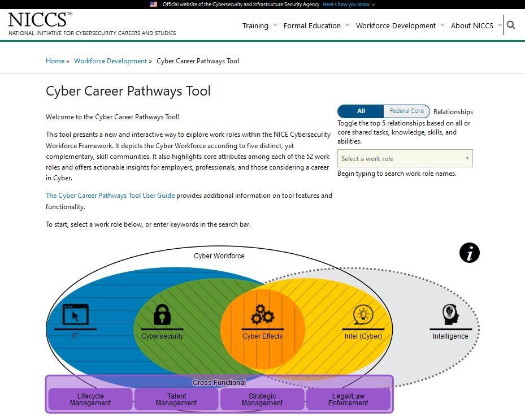The width and height of the screenshot is (525, 420).
Task: Select the Cyber Effects gears icon
Action: click(261, 315)
